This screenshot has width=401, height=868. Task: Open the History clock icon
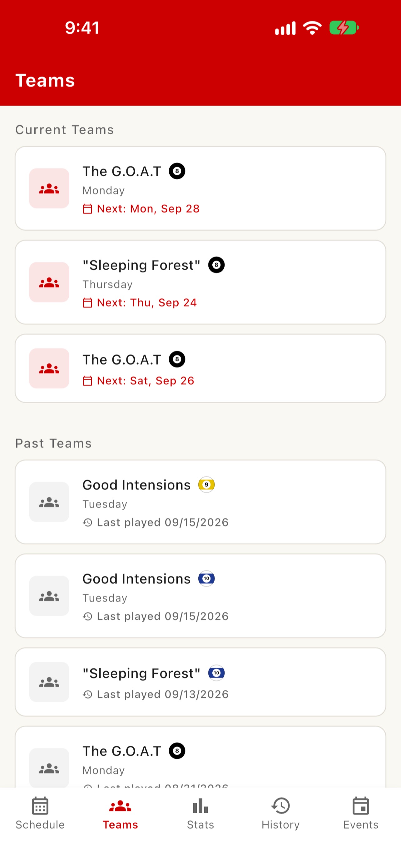pyautogui.click(x=280, y=806)
